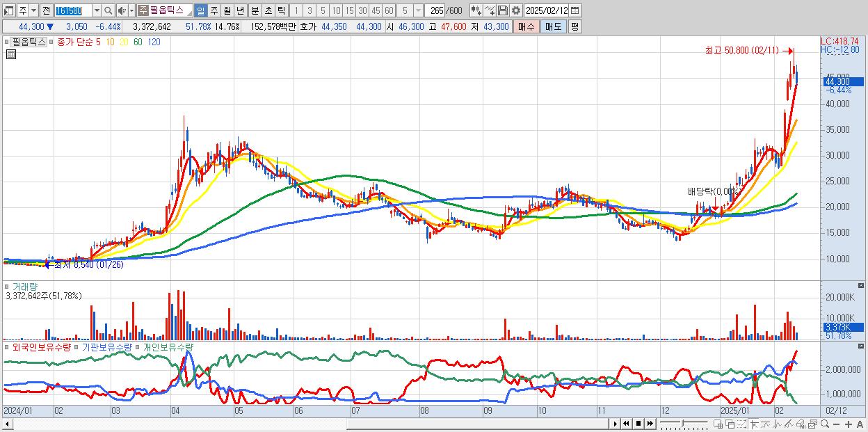Click the text 'A' annotation icon
The width and height of the screenshot is (868, 432).
click(860, 424)
